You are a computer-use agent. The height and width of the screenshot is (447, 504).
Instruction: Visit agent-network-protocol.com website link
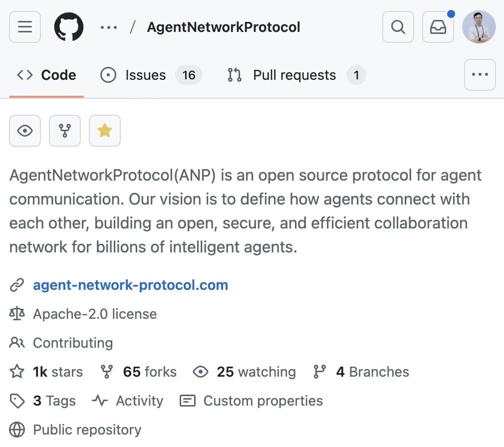(130, 285)
